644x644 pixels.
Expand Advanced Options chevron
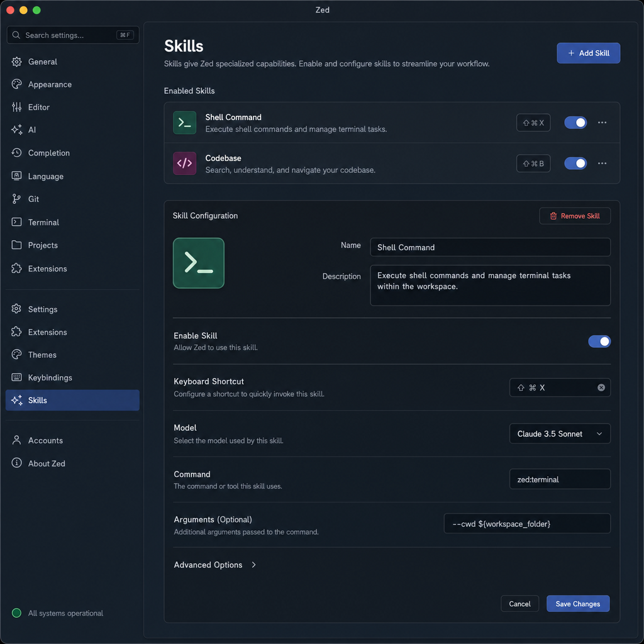[x=254, y=565]
